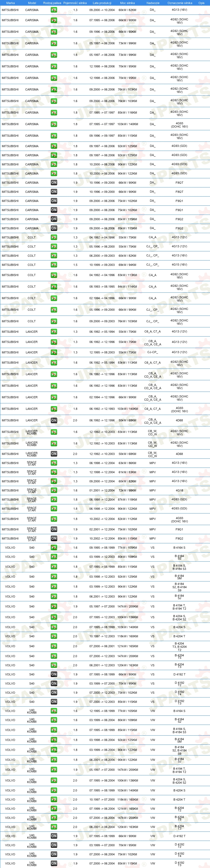
Task: Click diesel ON icon for Carisma F9Q1 75kW first row
Action: coord(54,201)
